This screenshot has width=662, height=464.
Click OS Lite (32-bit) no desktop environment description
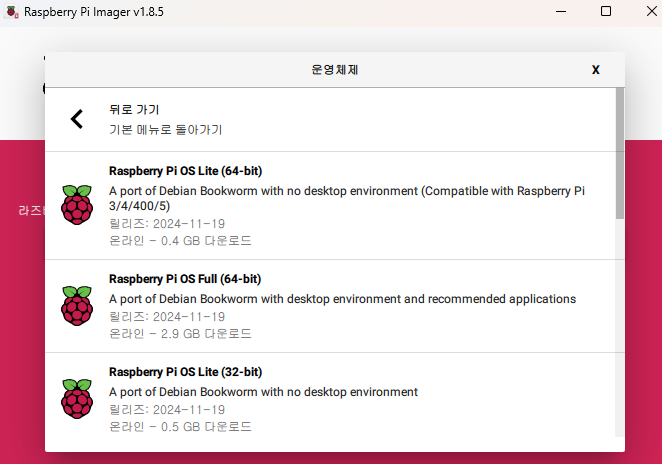263,392
